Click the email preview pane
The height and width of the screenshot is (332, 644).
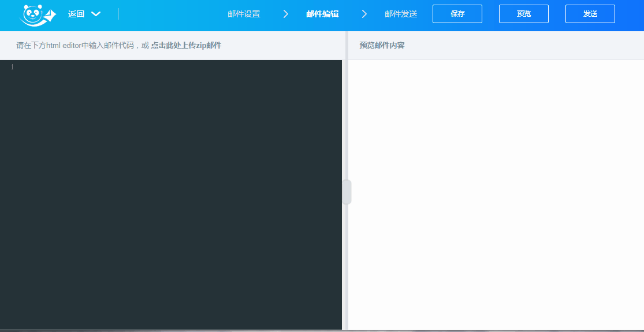coord(496,194)
